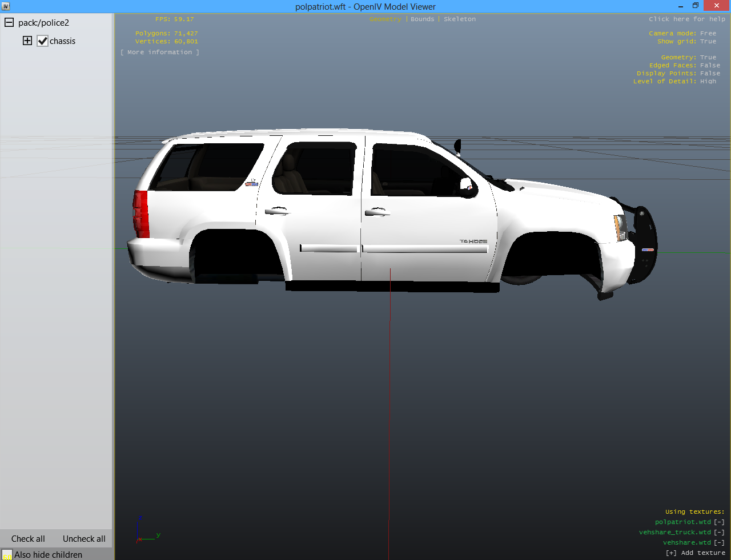This screenshot has height=560, width=731.
Task: Switch to the Skeleton view tab
Action: [x=459, y=19]
